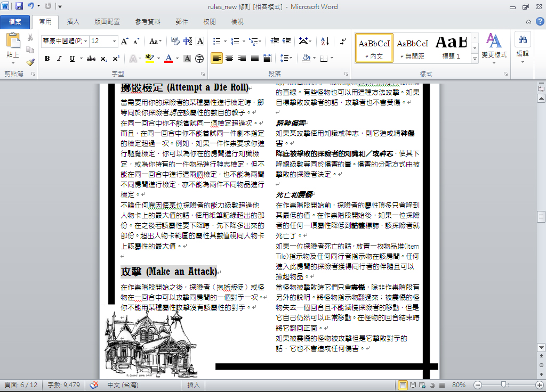546x392 pixels.
Task: Save the document with the floppy icon
Action: 19,6
